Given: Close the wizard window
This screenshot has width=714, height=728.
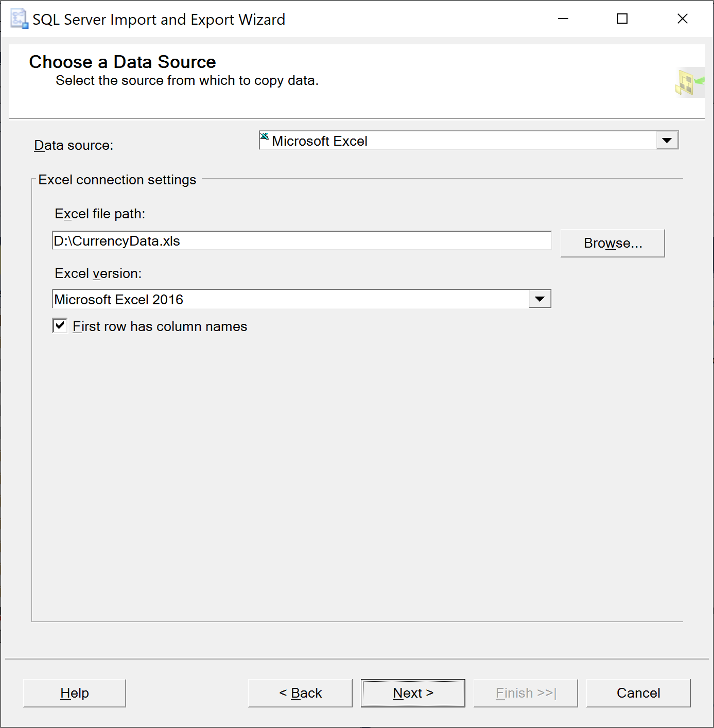Looking at the screenshot, I should pyautogui.click(x=683, y=19).
